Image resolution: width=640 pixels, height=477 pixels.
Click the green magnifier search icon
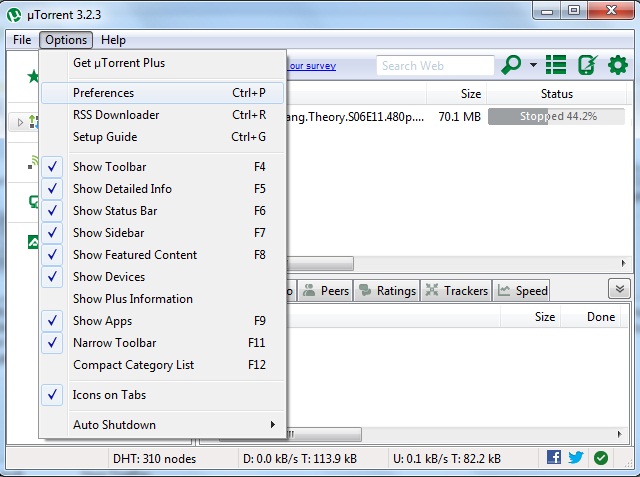(x=511, y=64)
